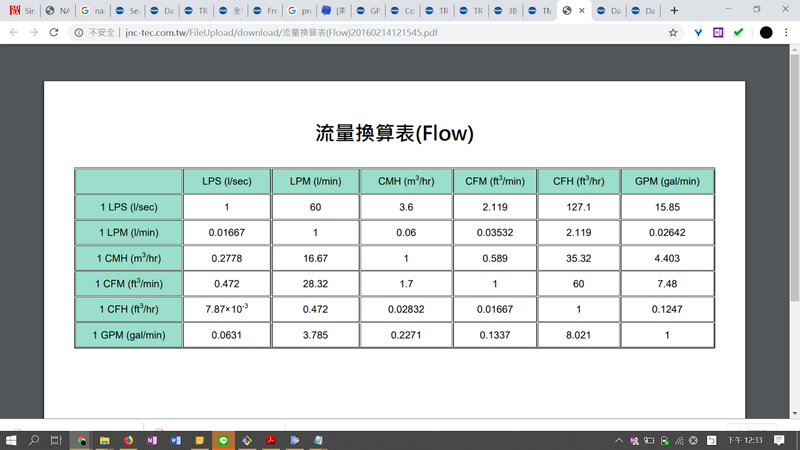Screen dimensions: 800x450
Task: Click the cell value 0.03532
Action: tap(495, 233)
